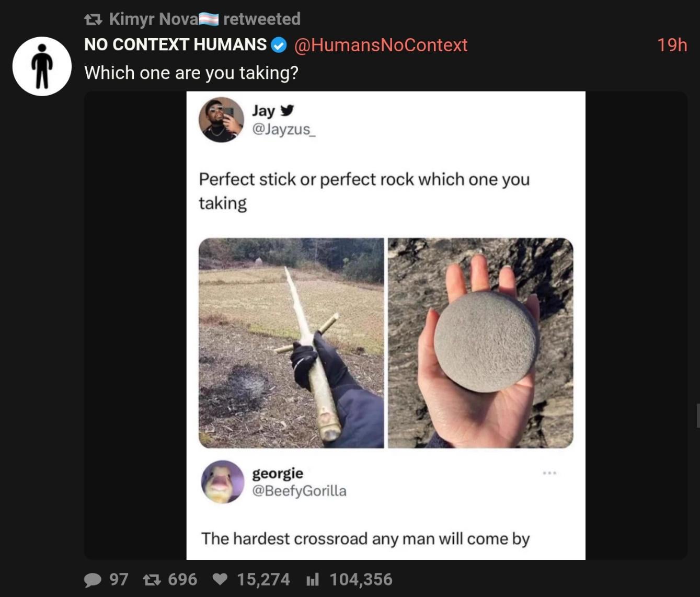Open Kimyr Nova's profile link

[x=153, y=19]
